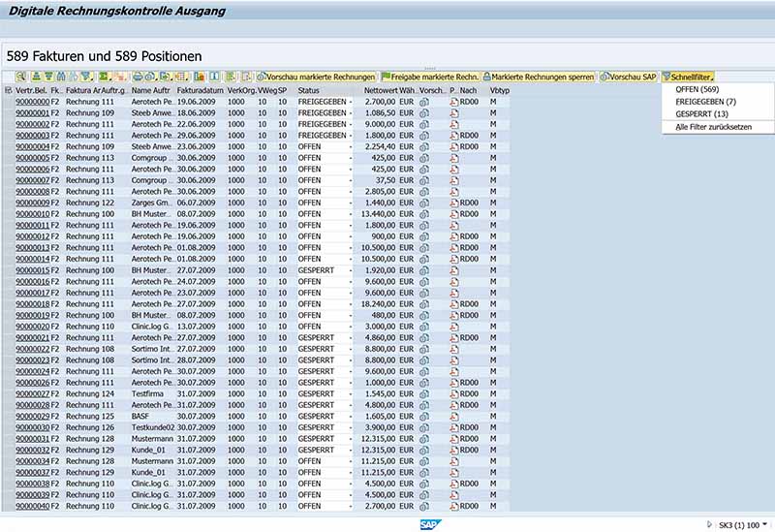This screenshot has height=532, width=775.
Task: Select row marker of invoice 90000034
Action: (8, 461)
